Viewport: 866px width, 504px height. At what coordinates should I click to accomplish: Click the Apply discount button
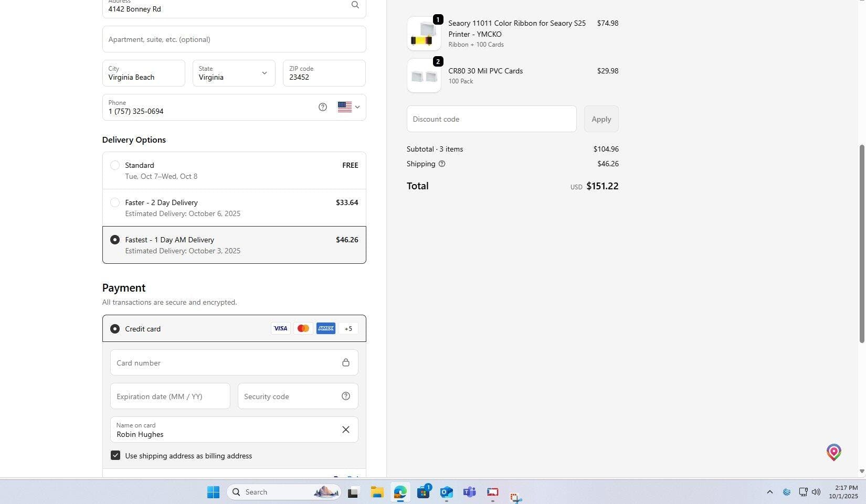pos(601,120)
